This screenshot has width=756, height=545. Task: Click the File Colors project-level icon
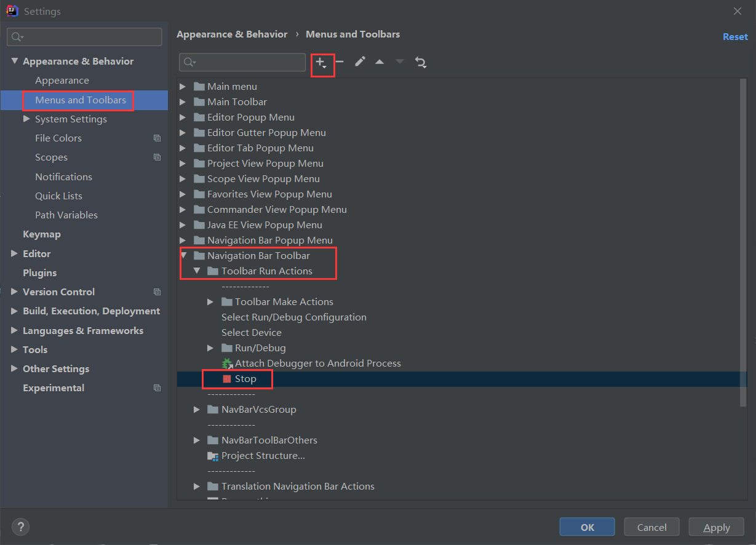coord(157,138)
